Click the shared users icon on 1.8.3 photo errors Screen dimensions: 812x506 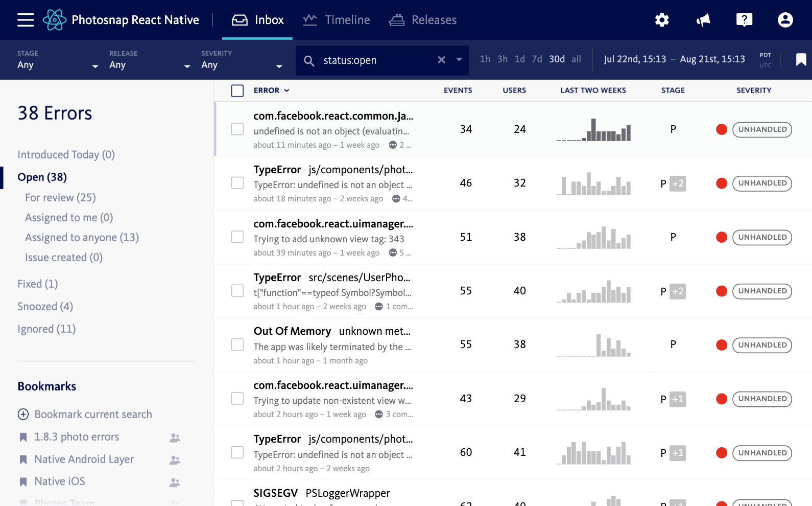coord(175,438)
